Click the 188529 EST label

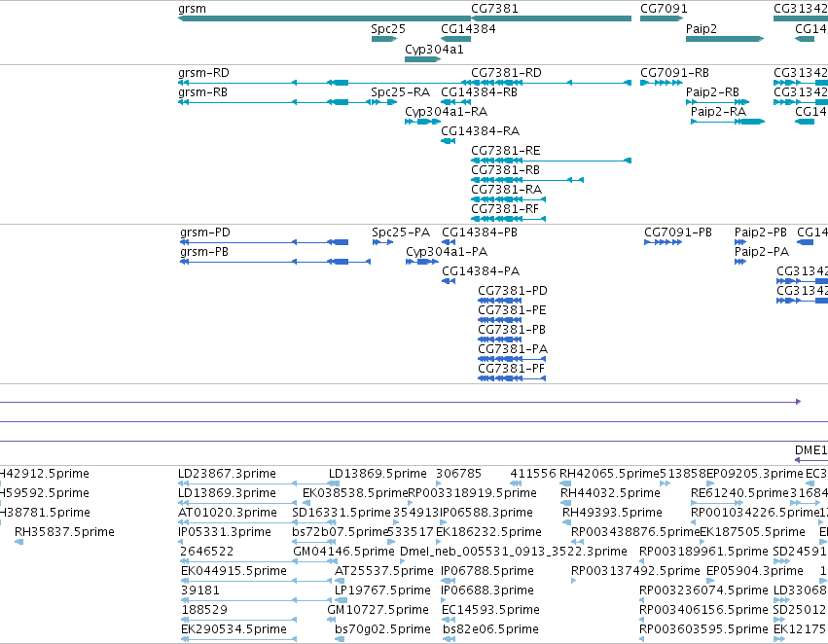(204, 610)
